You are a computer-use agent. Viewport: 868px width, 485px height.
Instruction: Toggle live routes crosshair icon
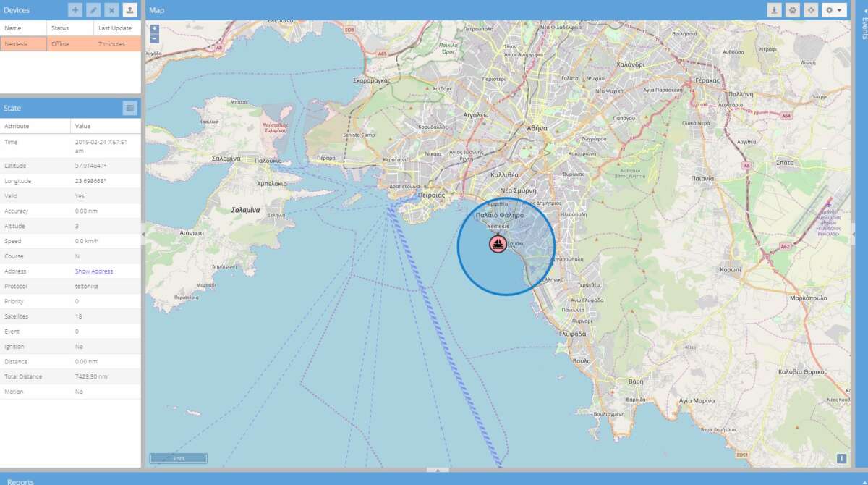click(811, 10)
